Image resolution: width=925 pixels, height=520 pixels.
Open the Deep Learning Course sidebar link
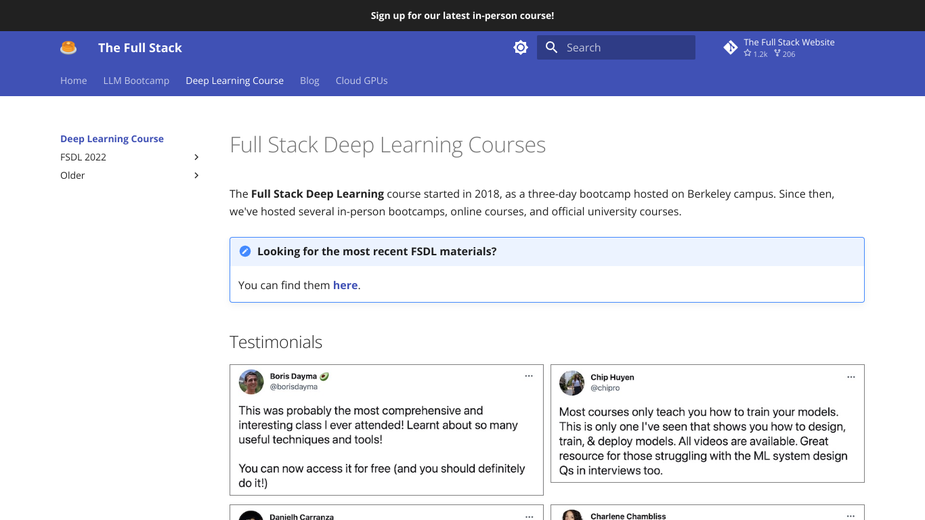point(112,139)
